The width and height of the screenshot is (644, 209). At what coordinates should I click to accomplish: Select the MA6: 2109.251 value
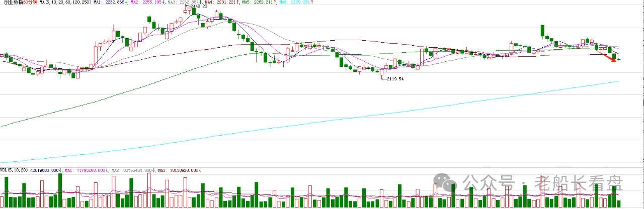click(295, 3)
